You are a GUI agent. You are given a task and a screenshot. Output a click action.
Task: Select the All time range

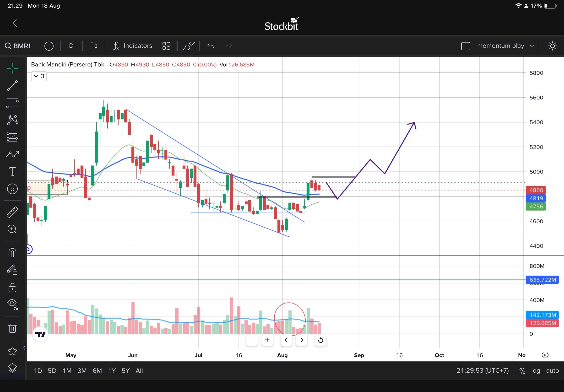point(139,371)
